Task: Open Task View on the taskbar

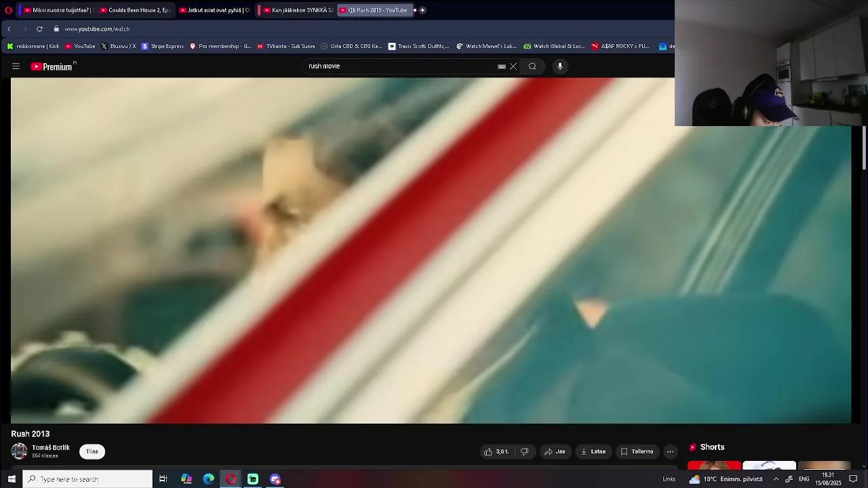Action: pos(163,479)
